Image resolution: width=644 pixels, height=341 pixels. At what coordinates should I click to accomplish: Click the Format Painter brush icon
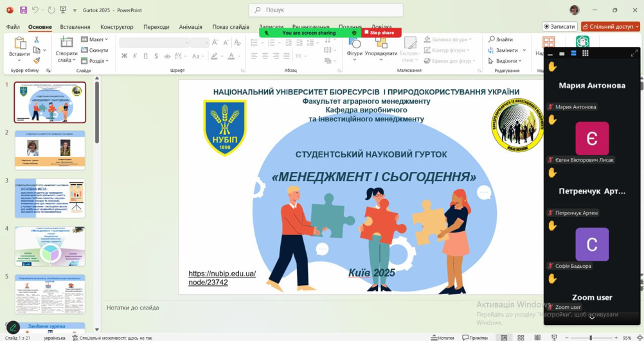pos(37,60)
